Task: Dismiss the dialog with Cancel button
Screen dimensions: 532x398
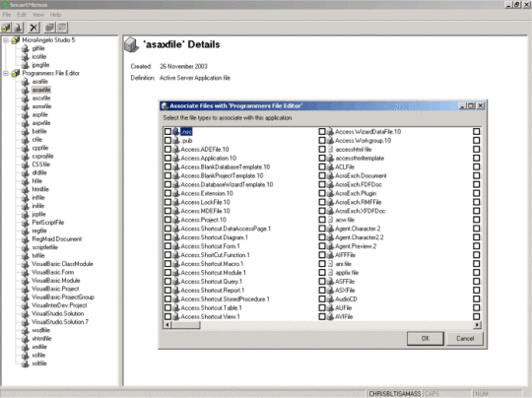Action: click(x=465, y=338)
